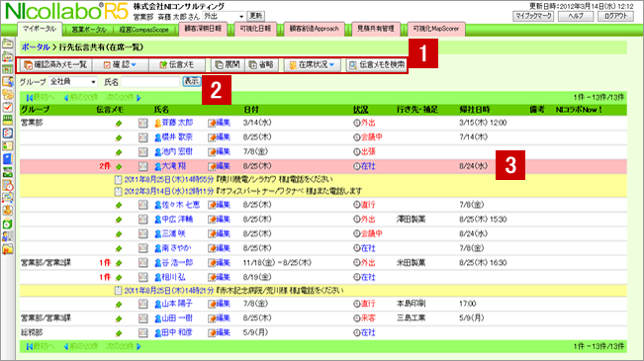Image resolution: width=644 pixels, height=361 pixels.
Task: Click the clock icon beside 直行 for 山本 陽子
Action: [356, 304]
